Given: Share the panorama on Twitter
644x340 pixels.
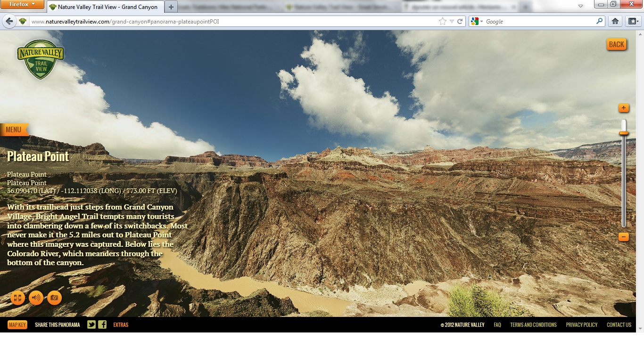Looking at the screenshot, I should click(x=91, y=324).
